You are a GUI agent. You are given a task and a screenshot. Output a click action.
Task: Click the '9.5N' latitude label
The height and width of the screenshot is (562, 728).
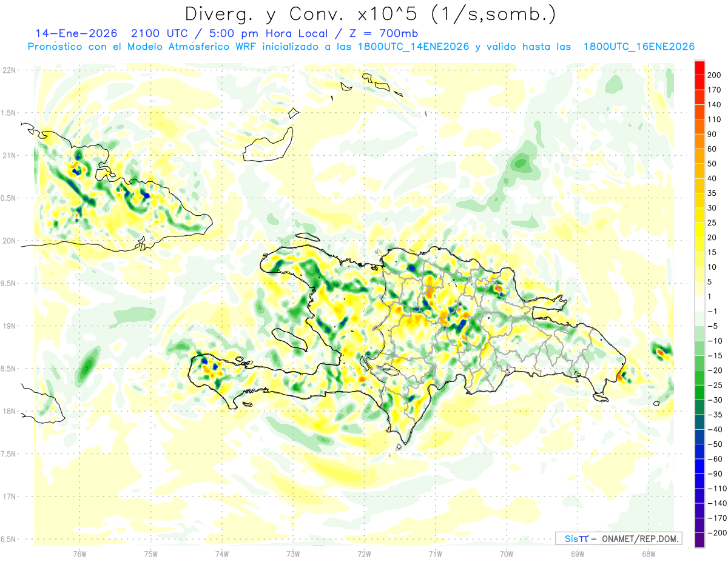click(x=9, y=283)
